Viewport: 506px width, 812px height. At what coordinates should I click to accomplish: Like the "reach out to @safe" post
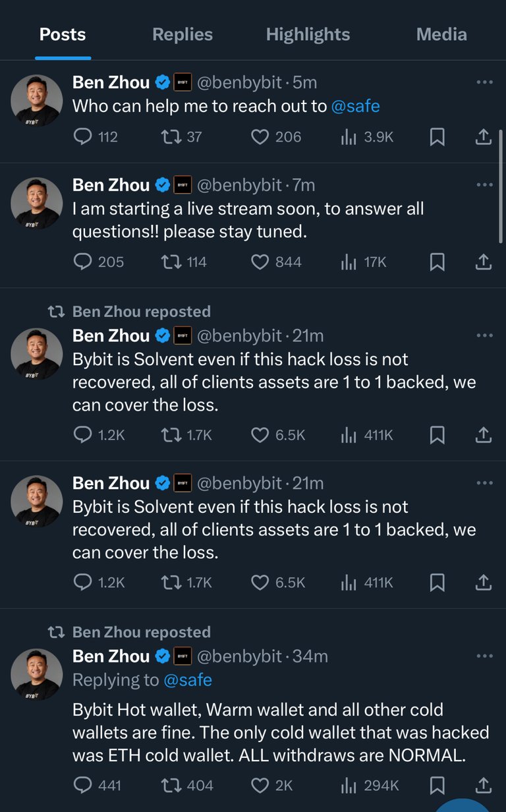tap(277, 136)
